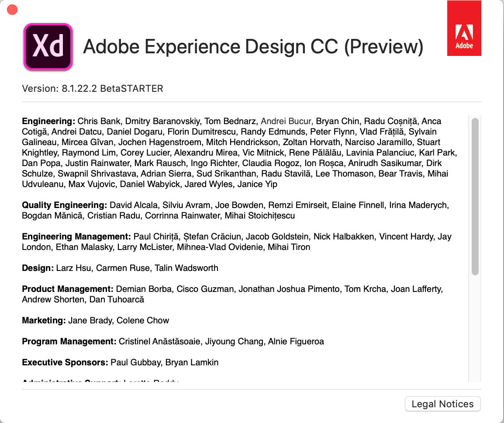Click the Program Management heading
Screen dimensions: 504x423
[x=69, y=341]
